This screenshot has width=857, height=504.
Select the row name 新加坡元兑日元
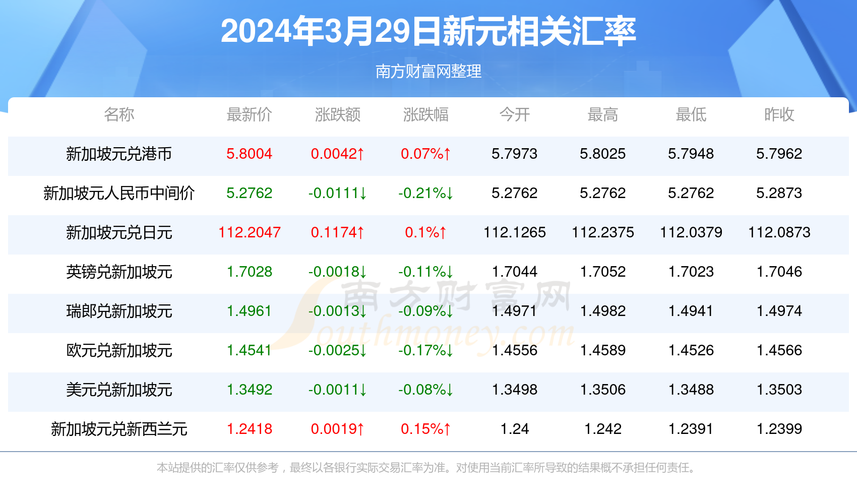click(x=119, y=232)
